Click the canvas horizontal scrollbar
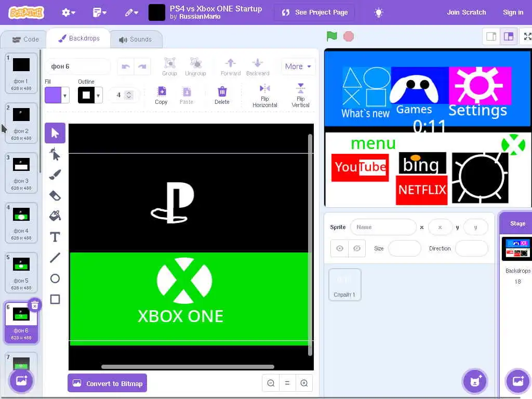This screenshot has height=399, width=532. point(188,366)
